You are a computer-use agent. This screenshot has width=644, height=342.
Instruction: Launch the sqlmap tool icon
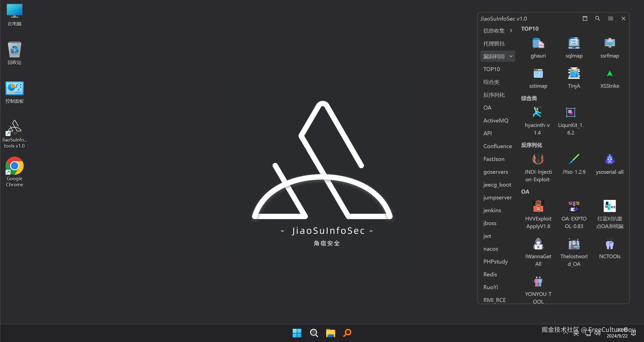pos(574,43)
